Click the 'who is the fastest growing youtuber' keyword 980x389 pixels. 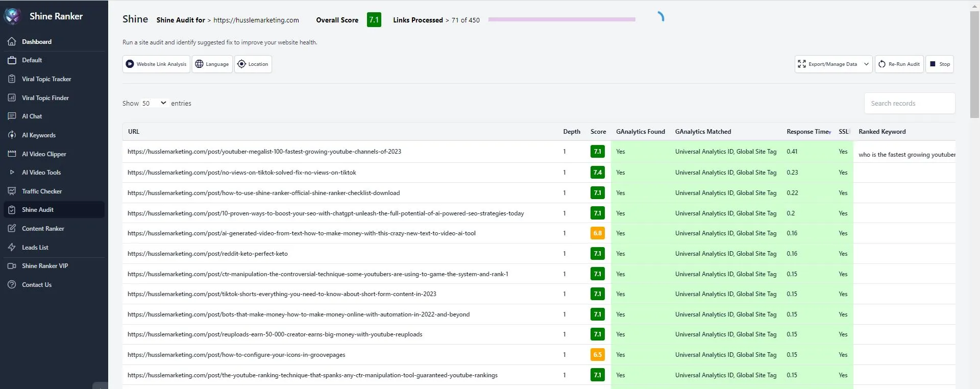click(x=907, y=155)
